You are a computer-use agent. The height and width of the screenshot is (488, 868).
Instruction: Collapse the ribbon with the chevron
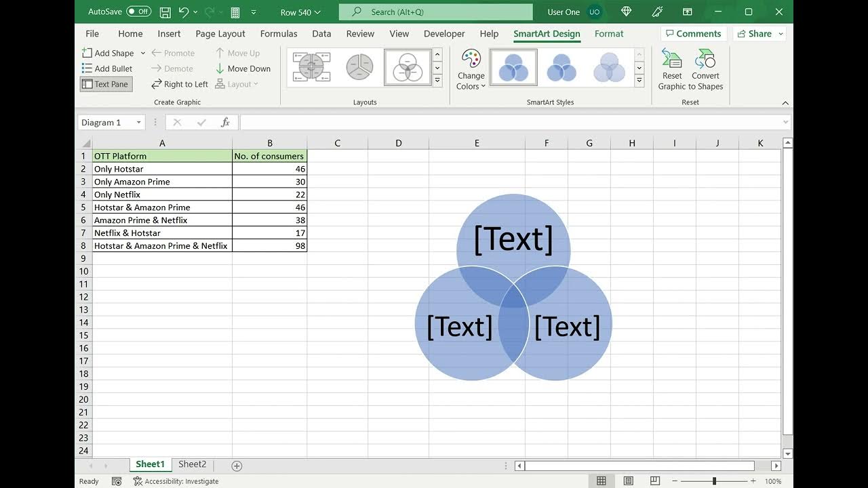[x=785, y=103]
